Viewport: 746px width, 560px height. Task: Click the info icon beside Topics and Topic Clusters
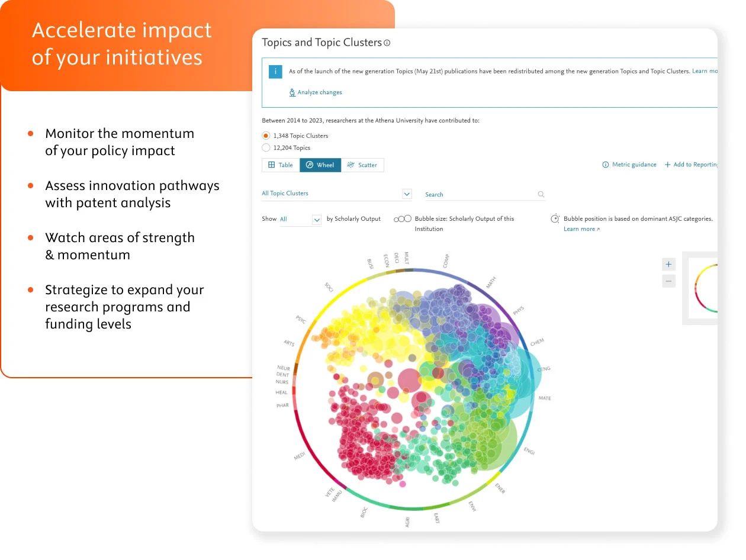coord(387,43)
